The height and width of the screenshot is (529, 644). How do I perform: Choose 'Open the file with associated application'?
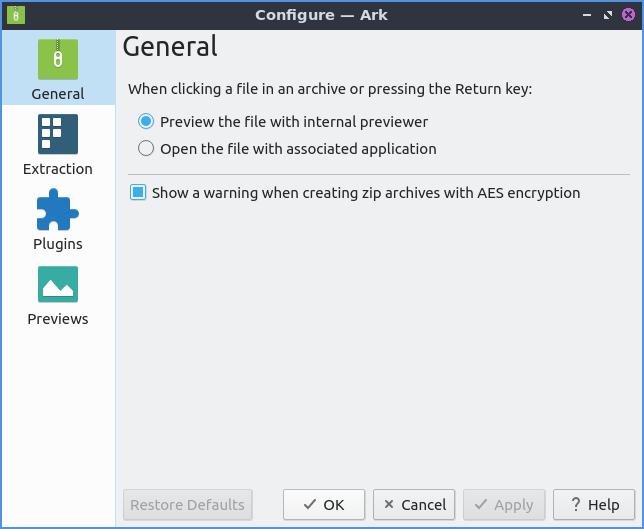[146, 149]
